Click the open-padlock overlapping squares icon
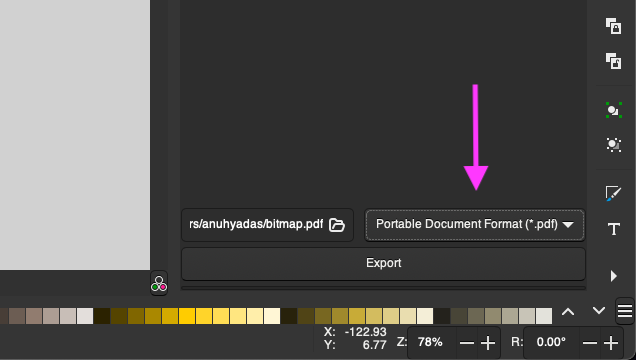 tap(613, 61)
